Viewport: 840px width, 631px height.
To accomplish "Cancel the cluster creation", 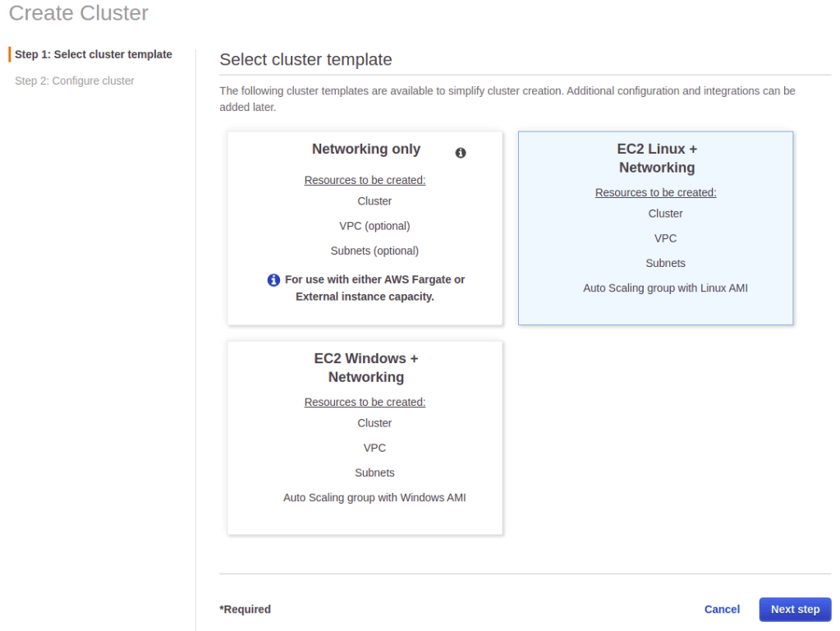I will pyautogui.click(x=722, y=609).
